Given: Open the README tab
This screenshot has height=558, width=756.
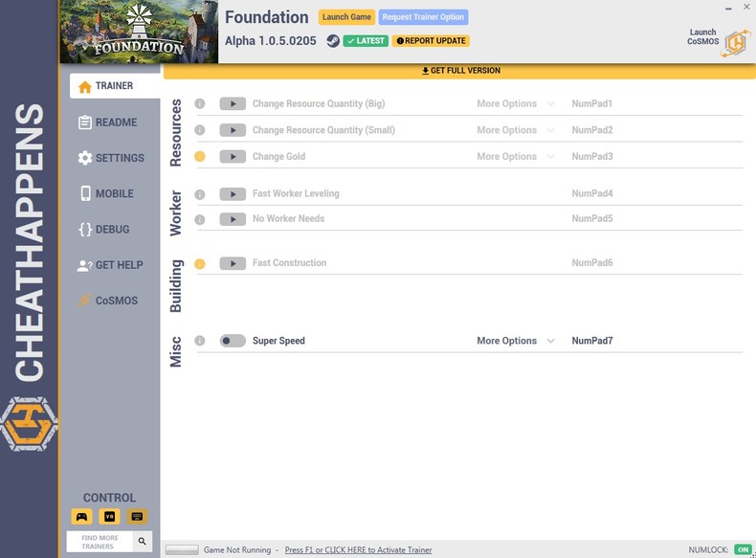Looking at the screenshot, I should click(x=108, y=122).
